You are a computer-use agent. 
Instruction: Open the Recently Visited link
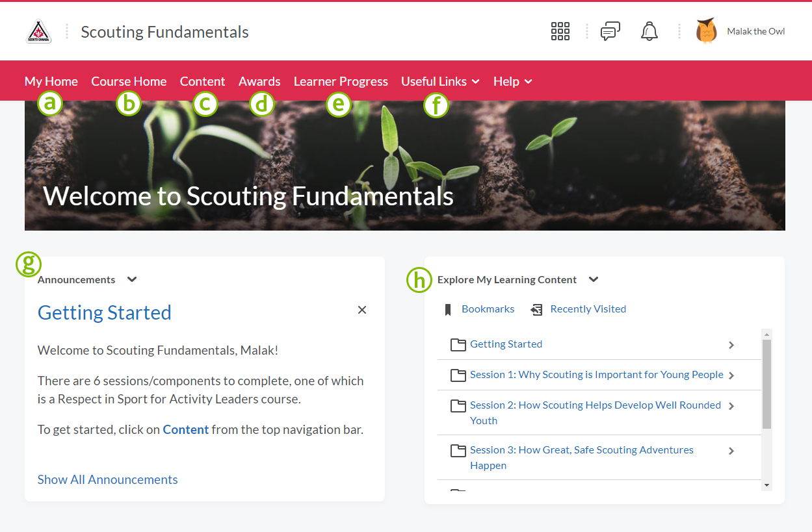pos(588,309)
